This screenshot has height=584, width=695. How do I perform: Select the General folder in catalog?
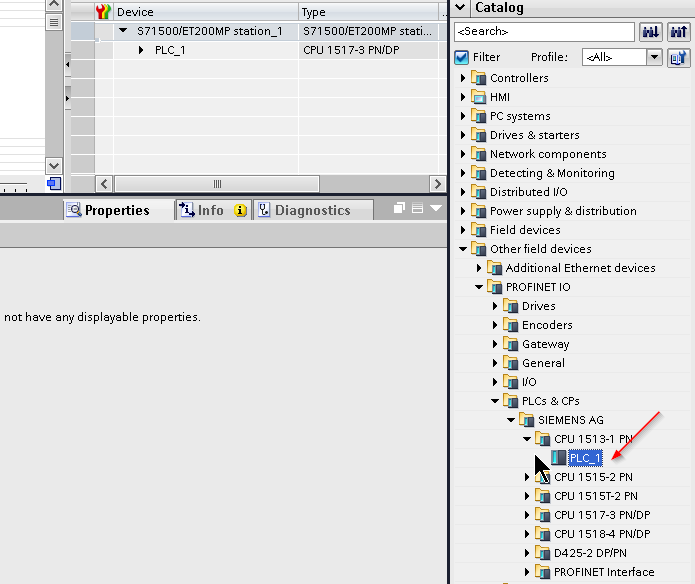(543, 363)
